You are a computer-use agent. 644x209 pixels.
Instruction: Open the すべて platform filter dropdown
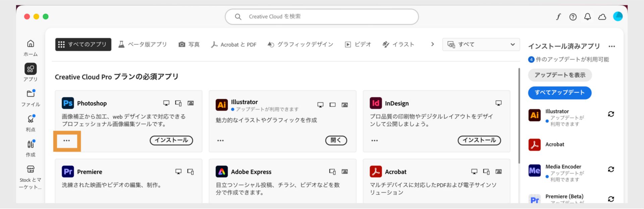tap(481, 44)
